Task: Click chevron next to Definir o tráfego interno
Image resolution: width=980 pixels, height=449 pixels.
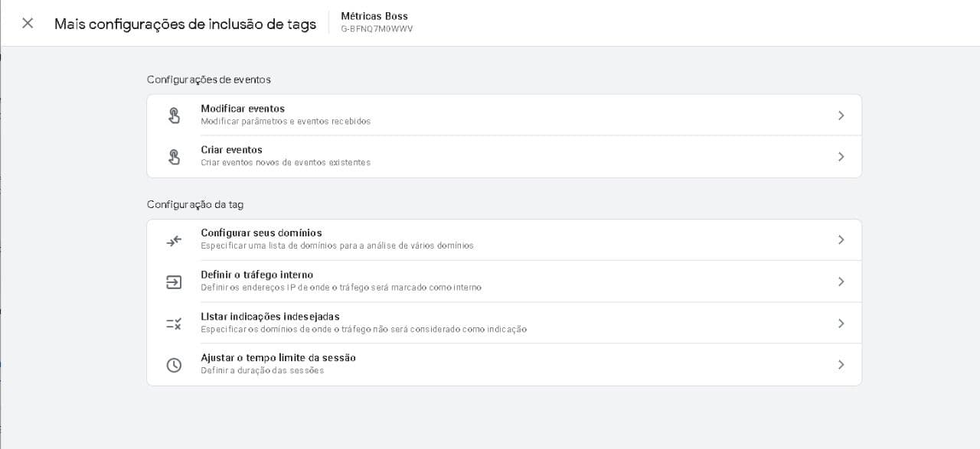Action: pyautogui.click(x=841, y=282)
